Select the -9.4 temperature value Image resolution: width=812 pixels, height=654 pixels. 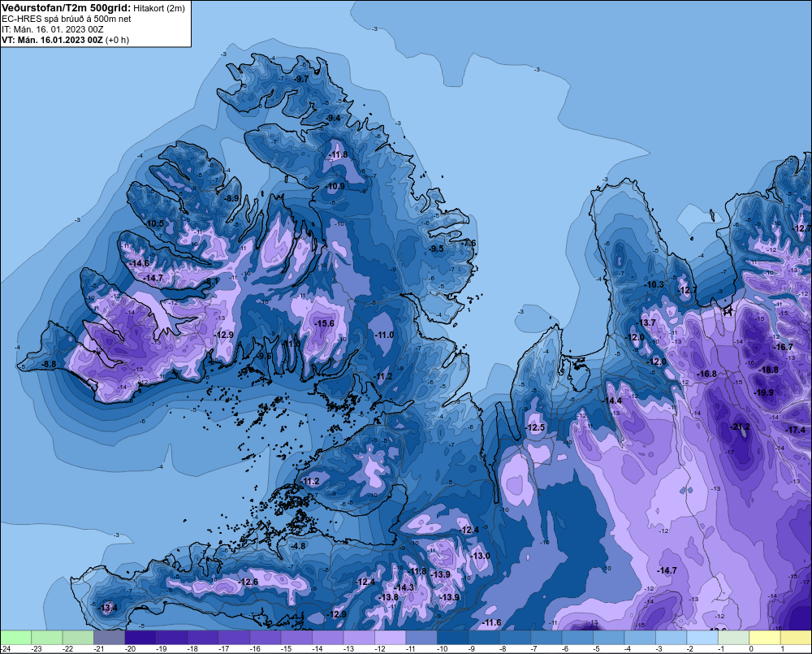tap(333, 118)
